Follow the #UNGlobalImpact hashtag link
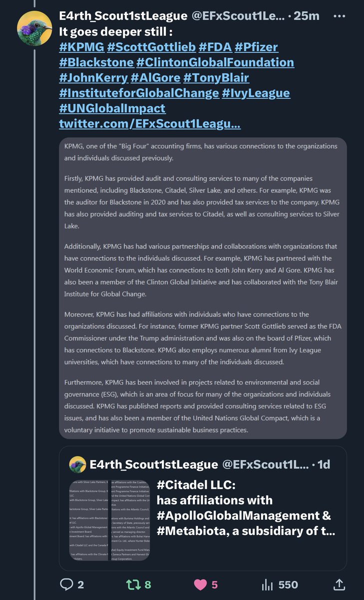This screenshot has width=364, height=600. coord(112,108)
